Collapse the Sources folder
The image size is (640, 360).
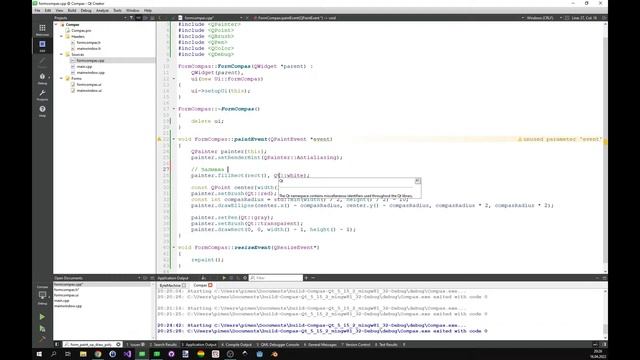pos(62,54)
